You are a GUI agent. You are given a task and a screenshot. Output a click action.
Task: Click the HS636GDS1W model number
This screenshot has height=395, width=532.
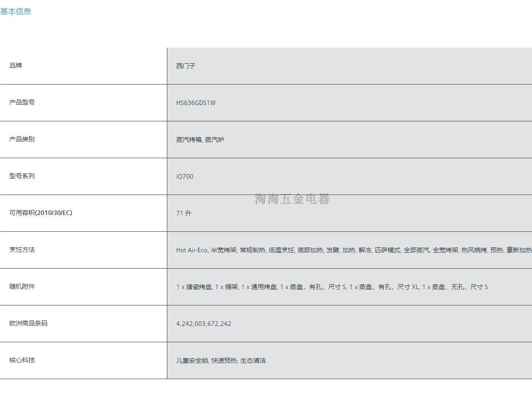196,103
